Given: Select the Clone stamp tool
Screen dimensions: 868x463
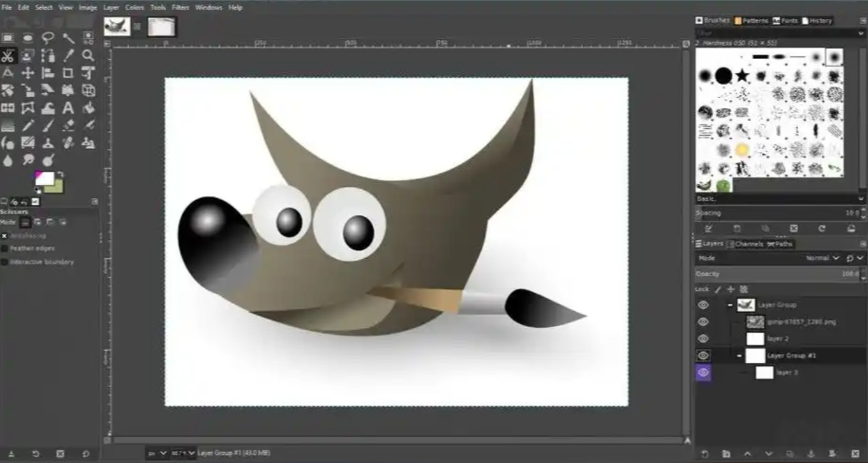Looking at the screenshot, I should click(x=48, y=143).
